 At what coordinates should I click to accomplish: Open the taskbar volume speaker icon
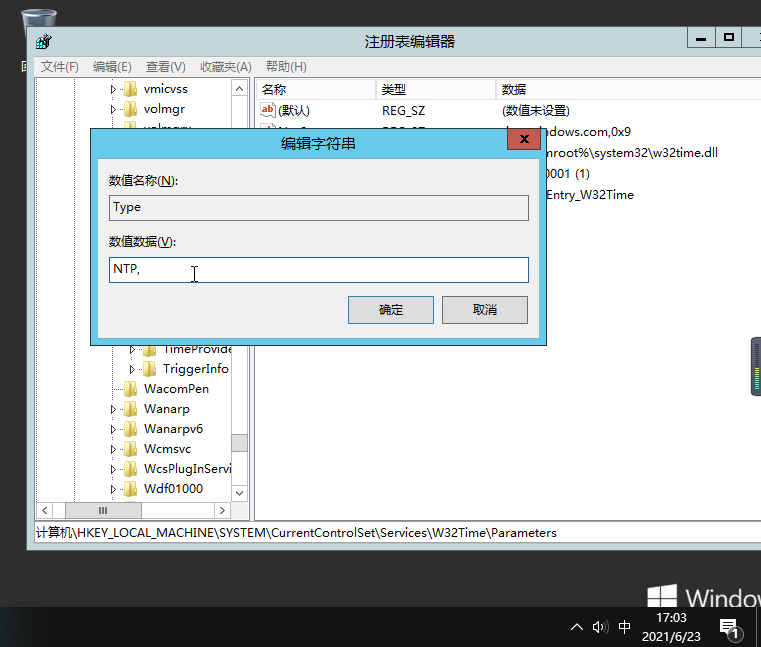[x=600, y=627]
